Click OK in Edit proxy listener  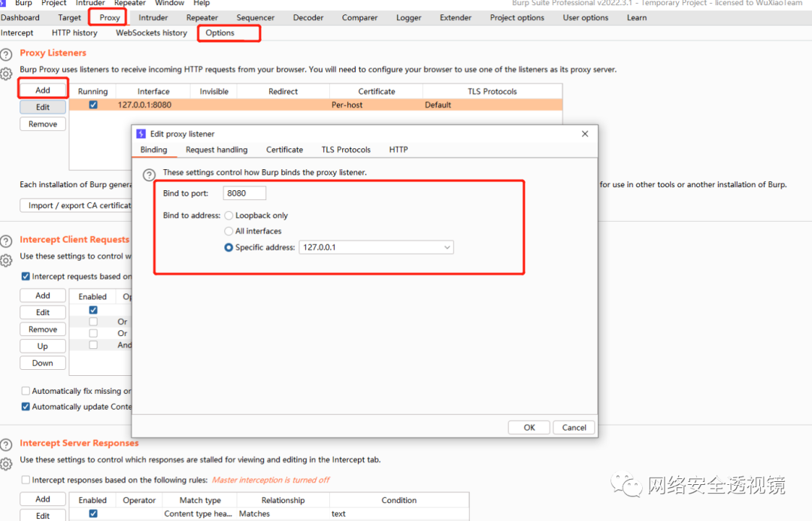tap(529, 428)
